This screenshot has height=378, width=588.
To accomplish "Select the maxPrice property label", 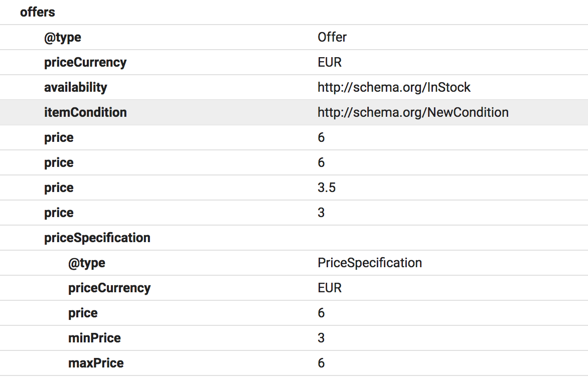I will (x=96, y=363).
